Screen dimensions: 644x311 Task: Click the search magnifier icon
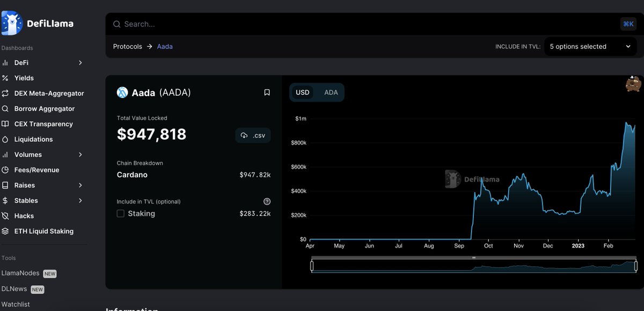pyautogui.click(x=116, y=24)
